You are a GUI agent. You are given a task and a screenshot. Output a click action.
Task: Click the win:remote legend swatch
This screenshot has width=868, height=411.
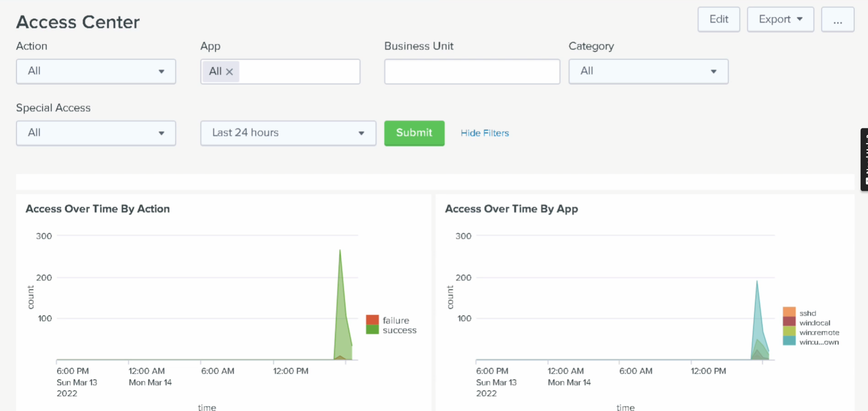789,331
